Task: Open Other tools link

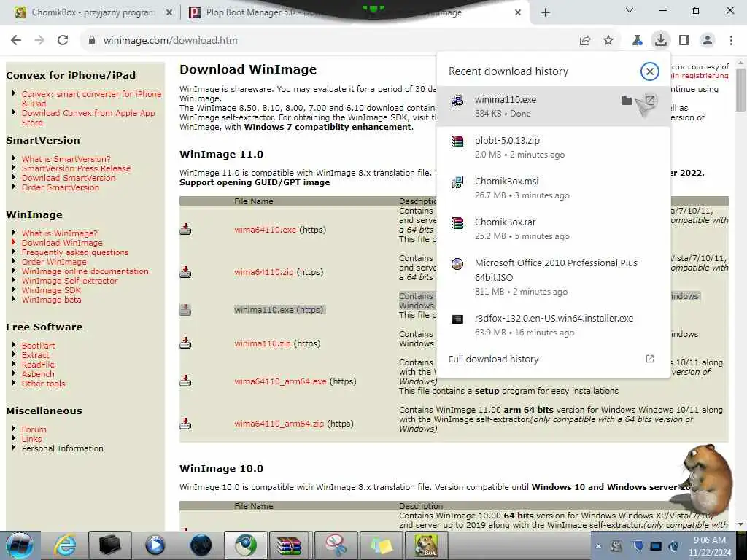Action: pos(43,384)
